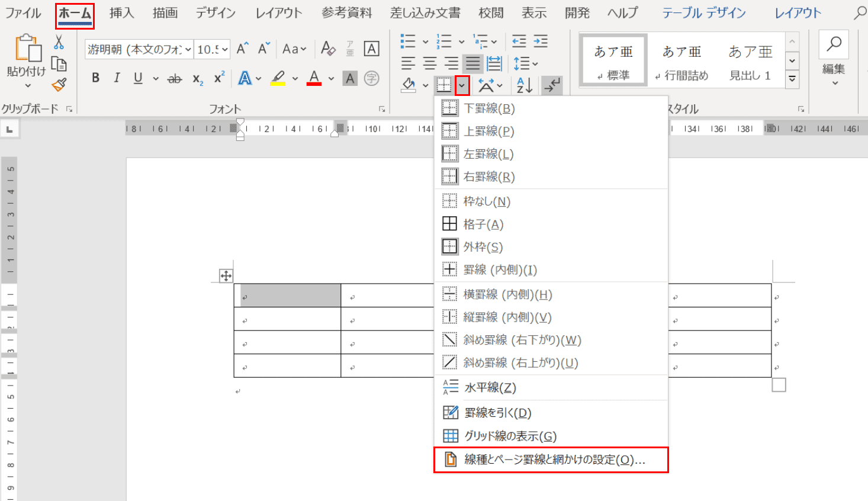Click the Sort A-Z icon
This screenshot has width=868, height=501.
(524, 85)
